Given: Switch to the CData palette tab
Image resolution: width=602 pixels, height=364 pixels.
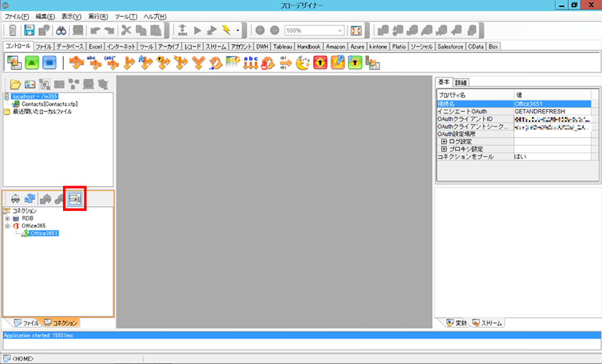Looking at the screenshot, I should click(x=476, y=47).
